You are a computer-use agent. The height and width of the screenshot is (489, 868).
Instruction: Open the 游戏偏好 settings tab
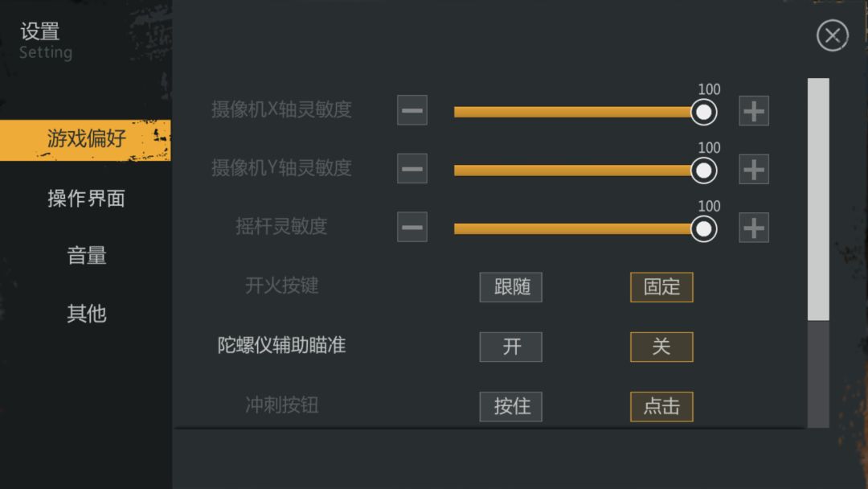point(85,140)
